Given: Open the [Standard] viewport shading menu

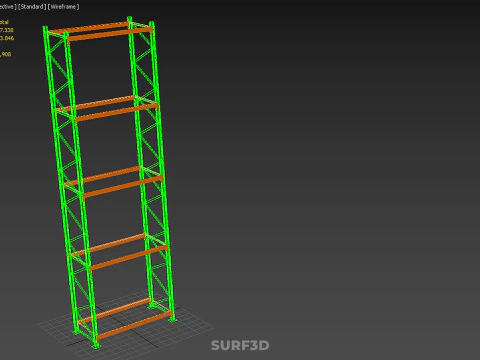Looking at the screenshot, I should point(32,7).
